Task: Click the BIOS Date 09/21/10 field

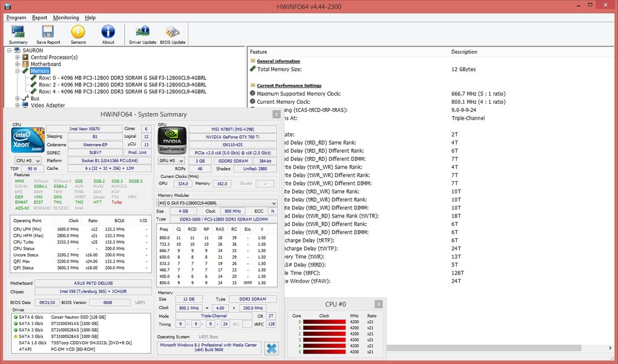Action: (47, 303)
